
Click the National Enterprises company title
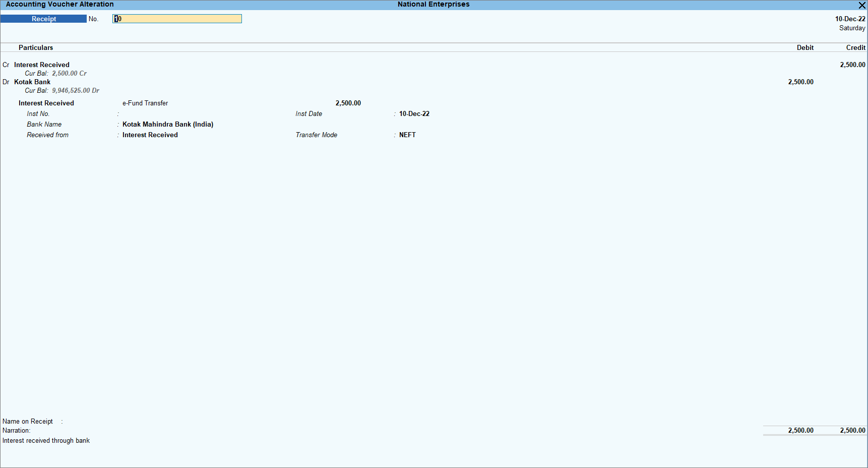click(433, 4)
